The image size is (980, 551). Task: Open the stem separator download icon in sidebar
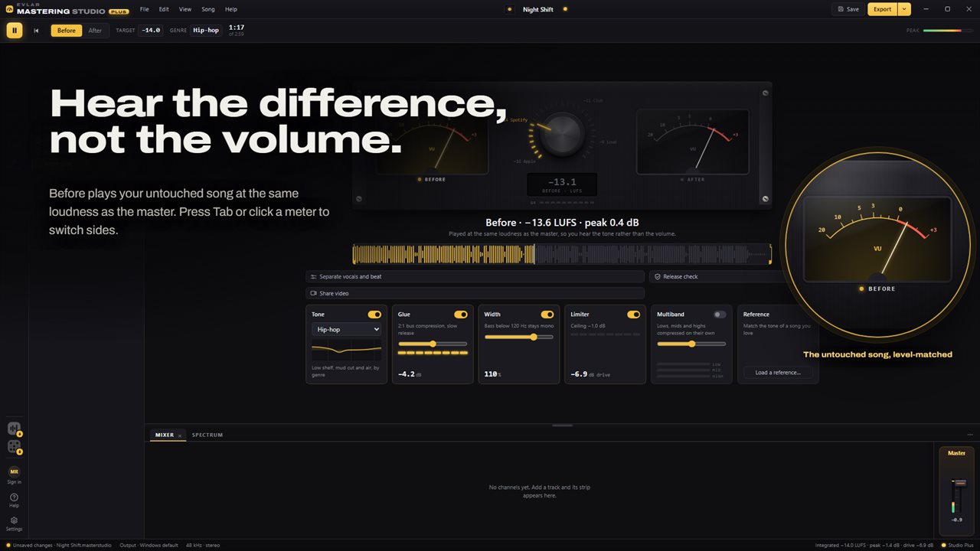tap(14, 429)
